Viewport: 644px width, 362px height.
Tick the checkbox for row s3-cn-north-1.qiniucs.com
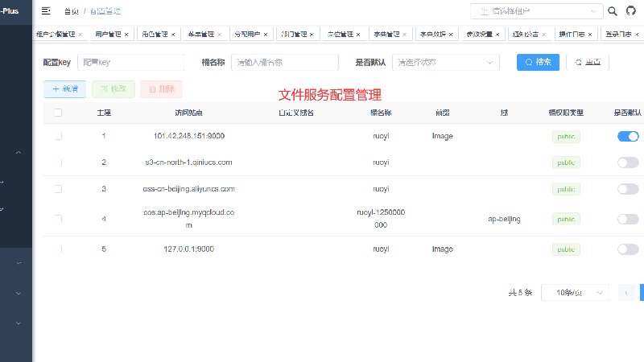pyautogui.click(x=58, y=162)
